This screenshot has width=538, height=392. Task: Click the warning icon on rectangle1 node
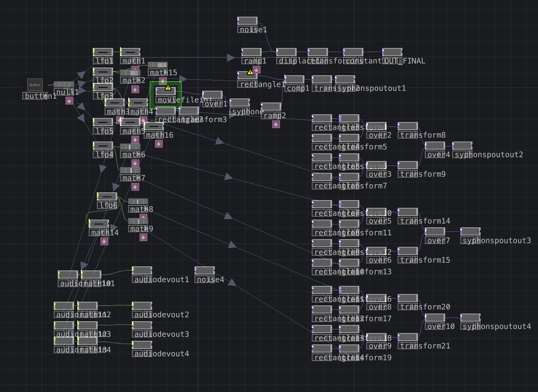250,72
